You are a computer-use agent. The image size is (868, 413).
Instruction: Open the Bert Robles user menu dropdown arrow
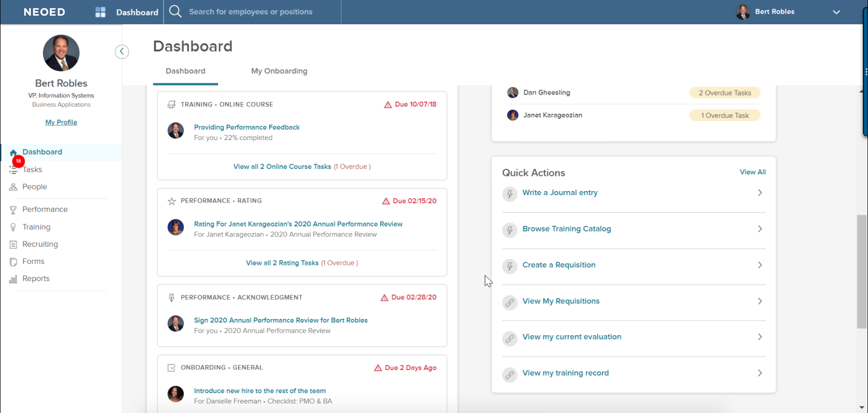[836, 12]
